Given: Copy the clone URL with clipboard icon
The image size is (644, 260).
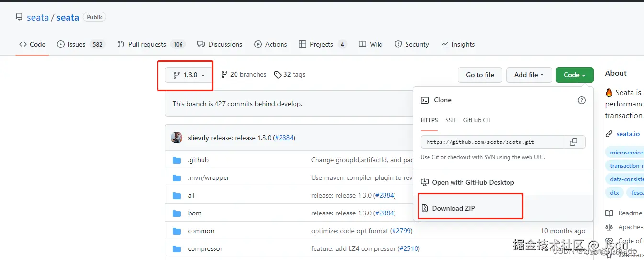Looking at the screenshot, I should tap(574, 142).
